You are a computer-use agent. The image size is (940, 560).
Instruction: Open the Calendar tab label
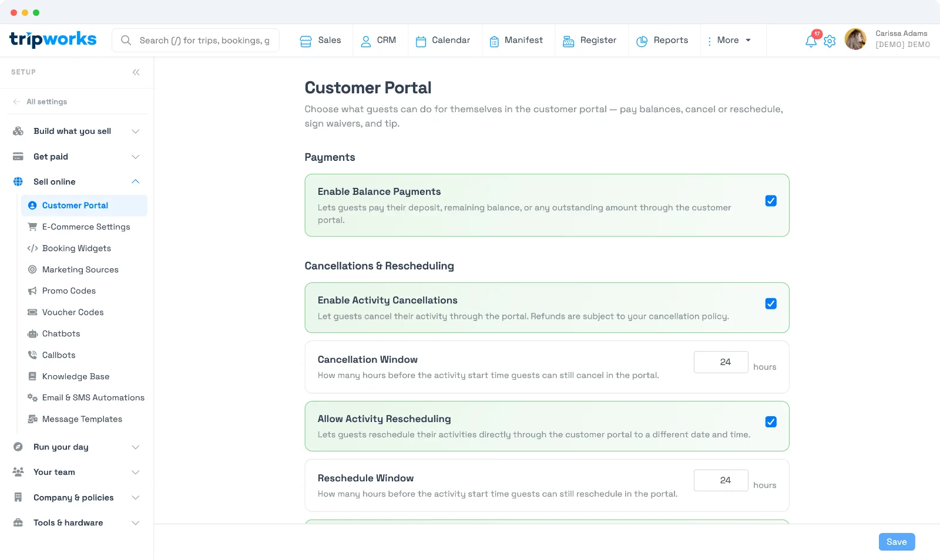451,40
